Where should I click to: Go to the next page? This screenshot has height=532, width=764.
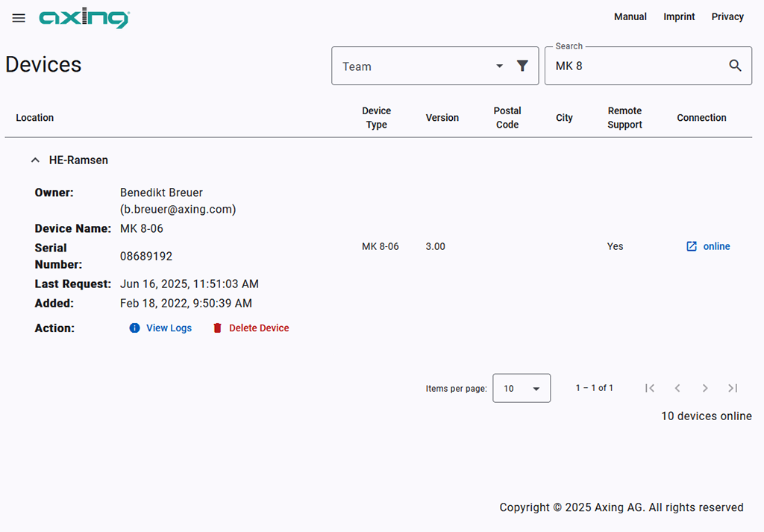705,388
